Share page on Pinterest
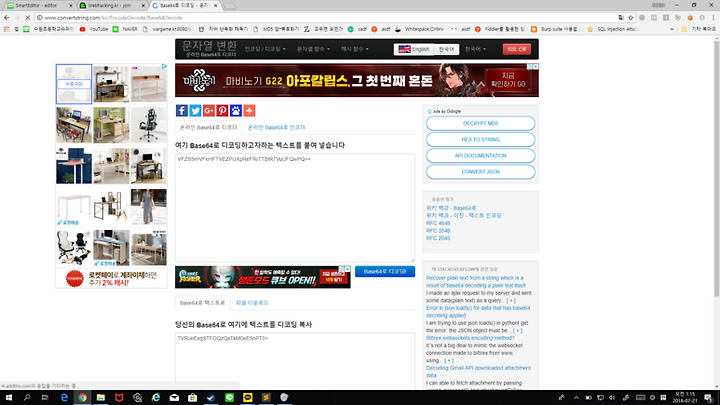This screenshot has height=405, width=720. point(222,110)
